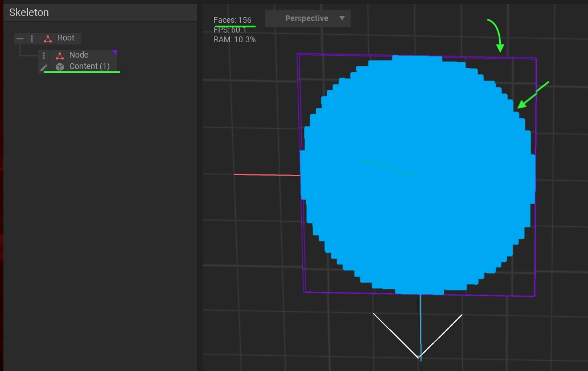Click the red X-axis line in viewport

tap(266, 175)
